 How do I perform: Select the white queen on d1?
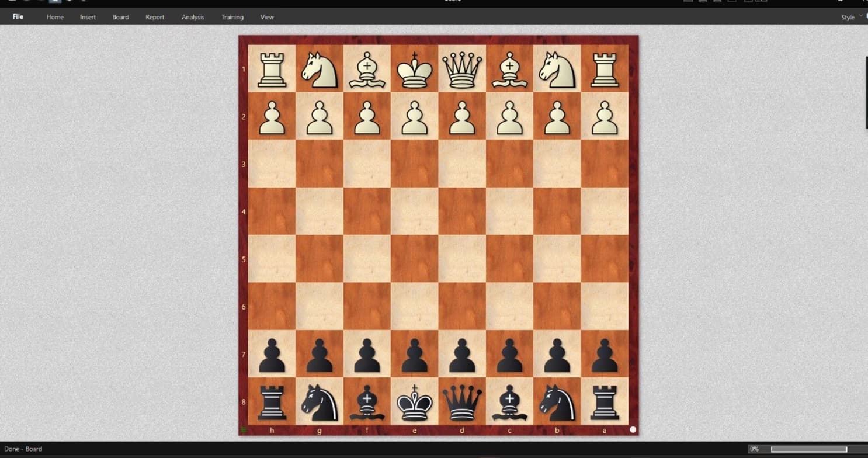coord(461,69)
